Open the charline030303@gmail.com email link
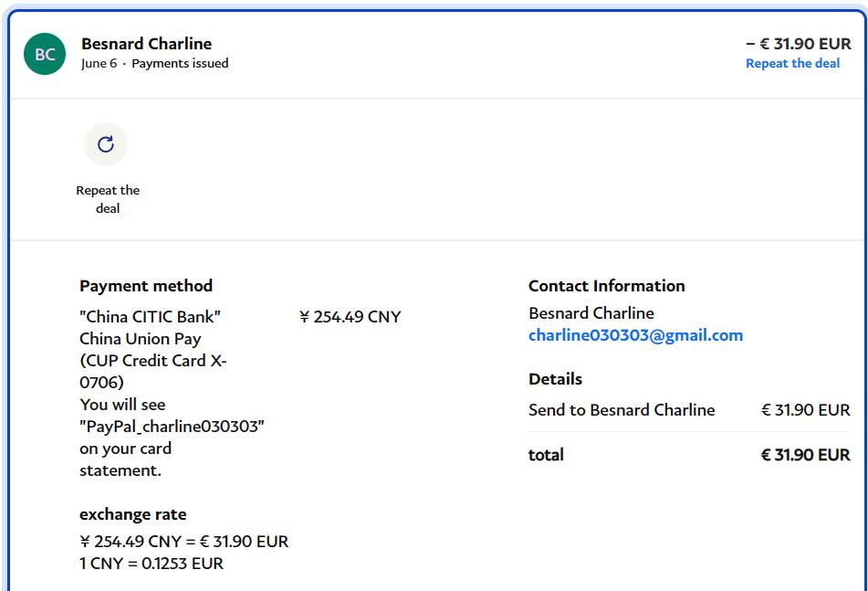 [635, 335]
